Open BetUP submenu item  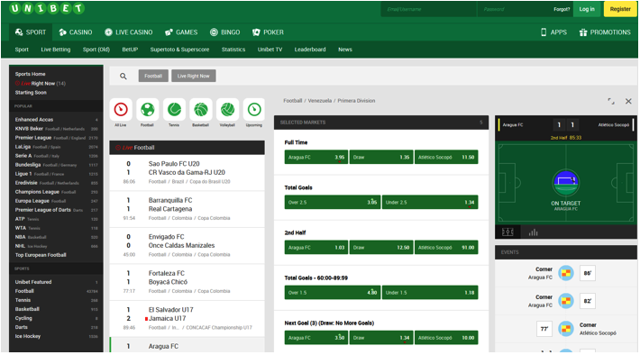point(130,50)
